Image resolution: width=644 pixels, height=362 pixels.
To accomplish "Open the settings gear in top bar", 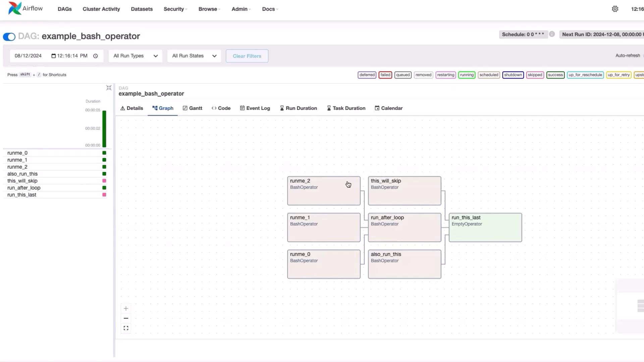I will (615, 9).
